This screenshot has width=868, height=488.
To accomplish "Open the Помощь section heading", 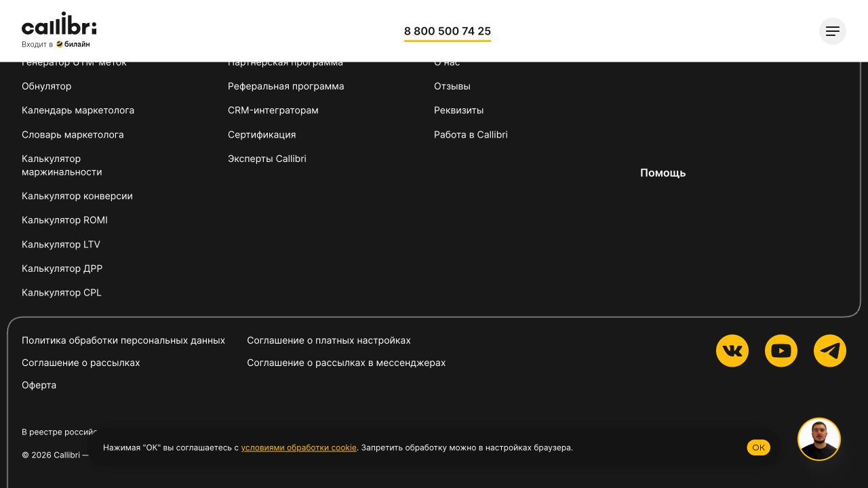I will coord(663,173).
